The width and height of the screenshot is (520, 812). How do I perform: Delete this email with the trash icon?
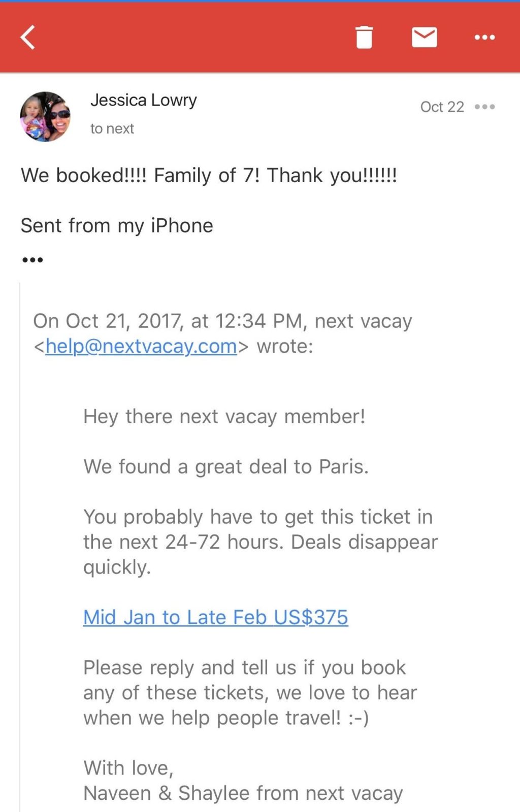click(364, 37)
